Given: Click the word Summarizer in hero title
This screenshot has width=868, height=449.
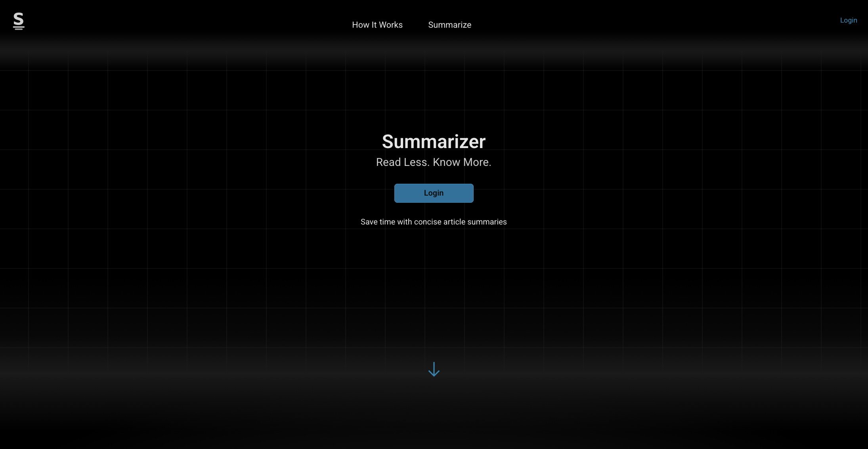Looking at the screenshot, I should click(434, 141).
